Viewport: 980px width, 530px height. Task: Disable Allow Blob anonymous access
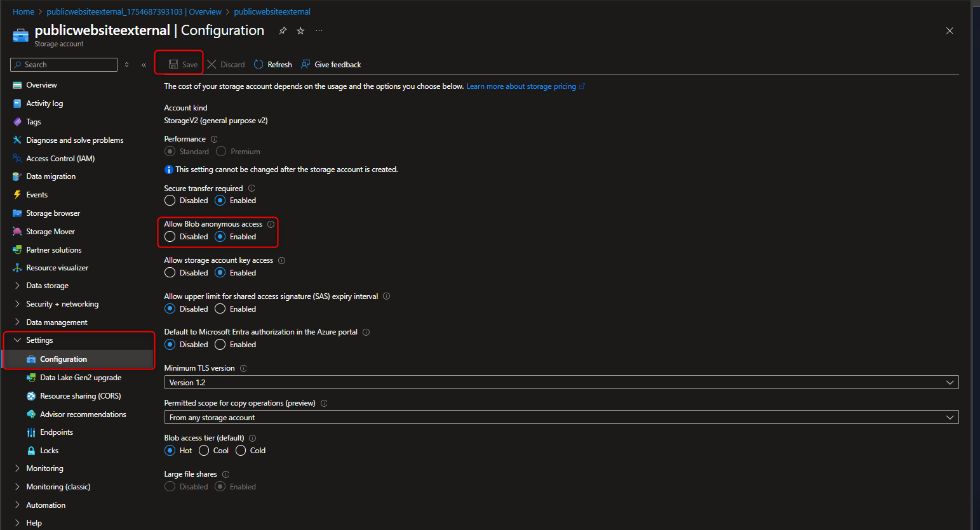click(x=170, y=236)
